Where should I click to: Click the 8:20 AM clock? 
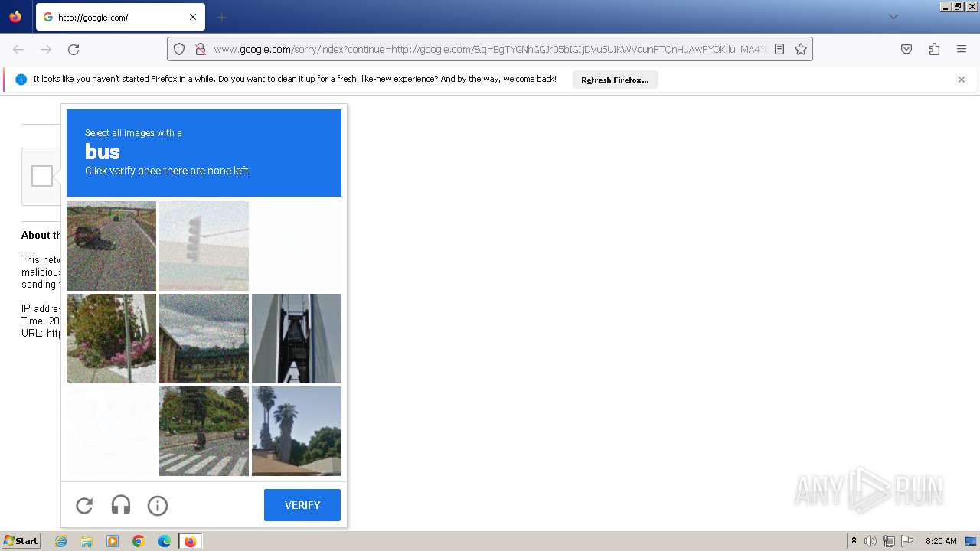(941, 541)
